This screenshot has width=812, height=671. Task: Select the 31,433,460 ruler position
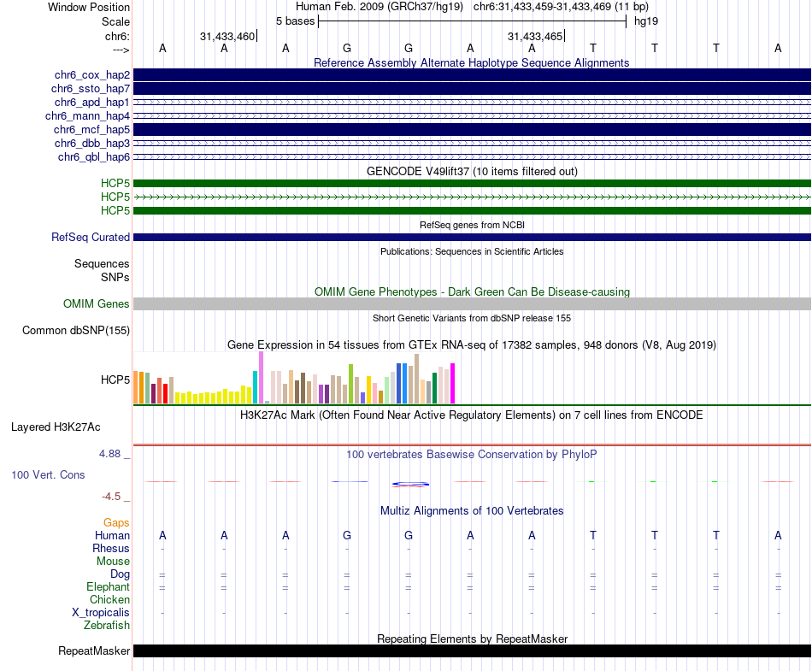pos(227,36)
